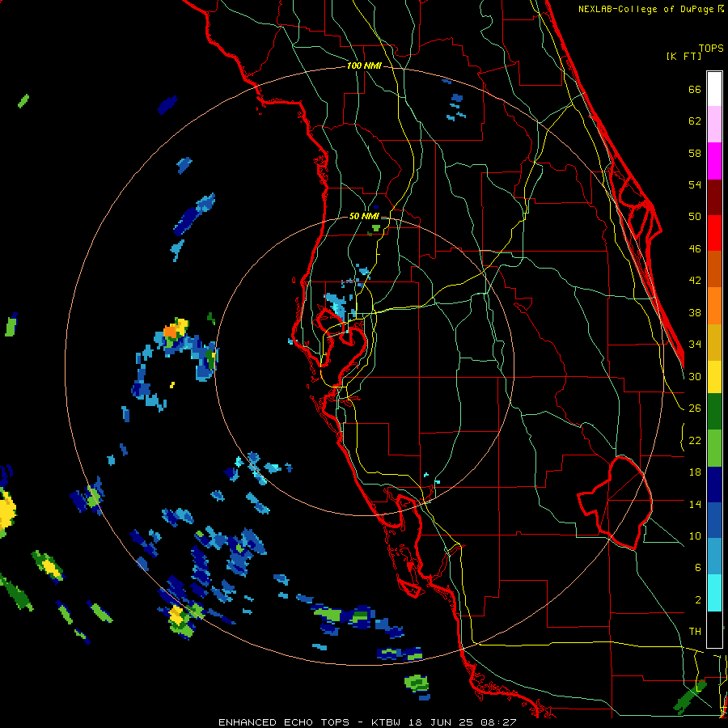Click the yellow legend swatch near 30
Screen dimensions: 728x728
click(714, 377)
